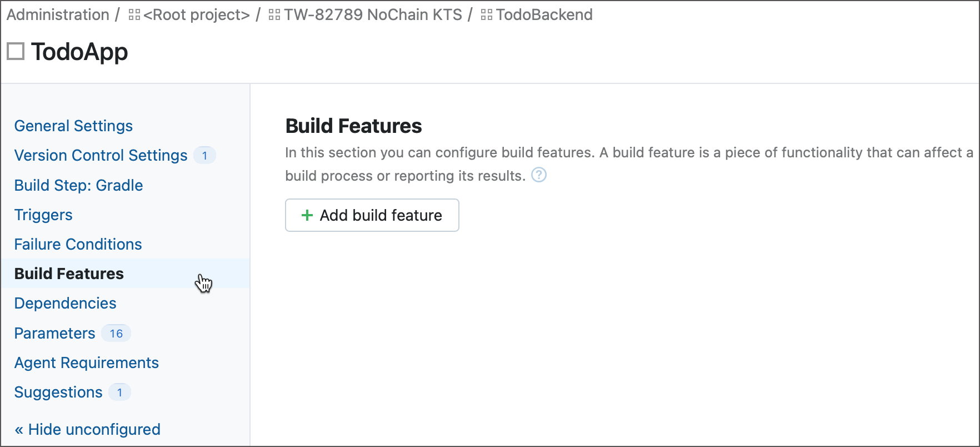
Task: Click the green plus icon on Add build feature
Action: (x=306, y=215)
